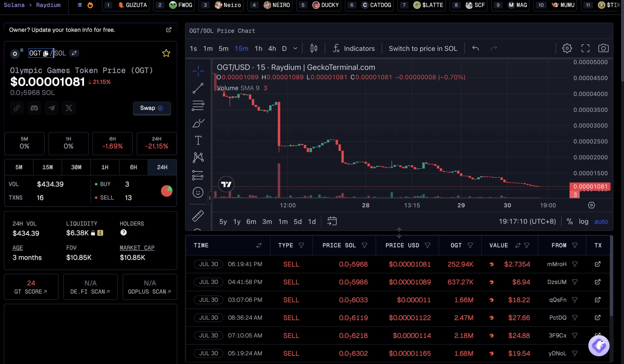
Task: Open the chart patterns tool
Action: [x=198, y=157]
